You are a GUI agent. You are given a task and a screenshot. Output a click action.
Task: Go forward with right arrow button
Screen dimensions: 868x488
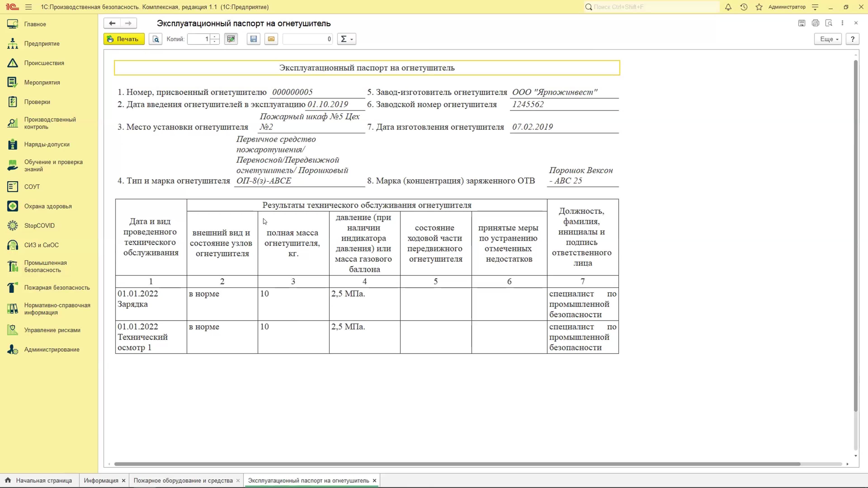click(128, 23)
